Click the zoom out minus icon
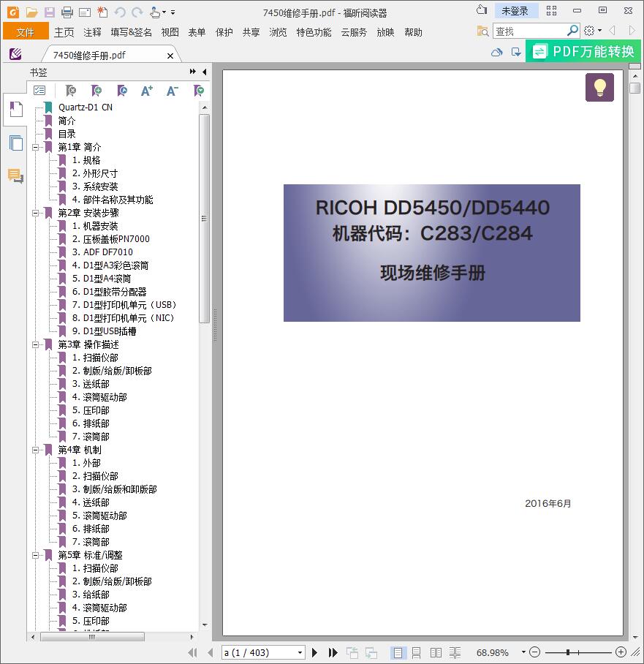This screenshot has width=644, height=664. 535,652
